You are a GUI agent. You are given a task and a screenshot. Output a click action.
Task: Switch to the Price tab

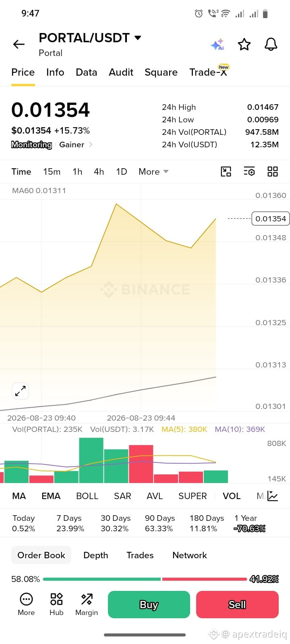(23, 72)
